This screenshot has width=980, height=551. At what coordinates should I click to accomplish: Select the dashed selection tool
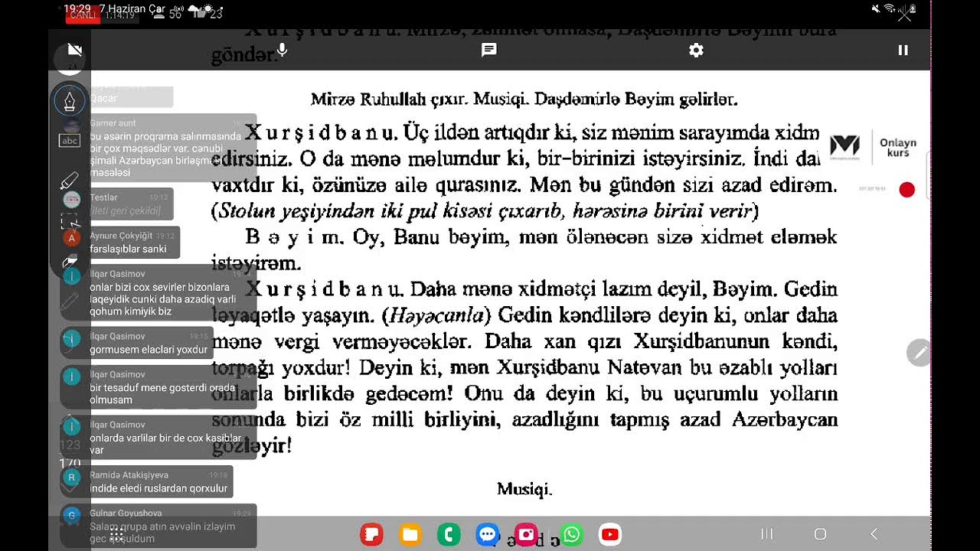click(x=70, y=221)
